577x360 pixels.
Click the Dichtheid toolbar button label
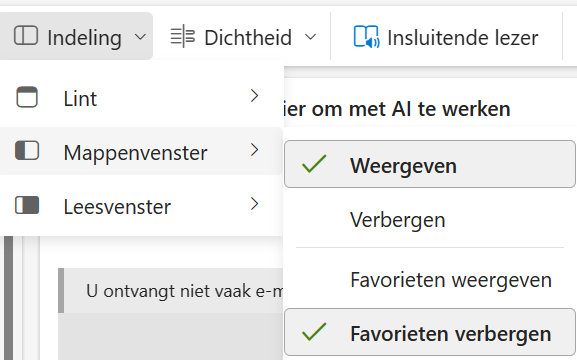coord(248,38)
